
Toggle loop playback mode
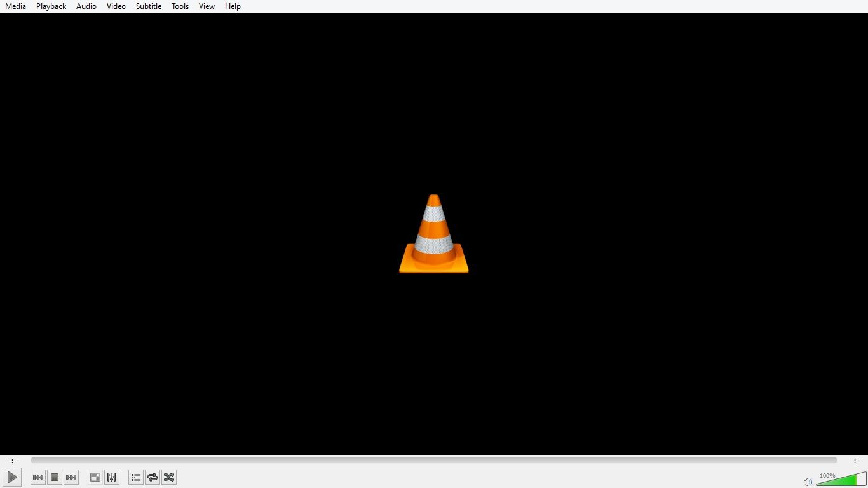[152, 477]
